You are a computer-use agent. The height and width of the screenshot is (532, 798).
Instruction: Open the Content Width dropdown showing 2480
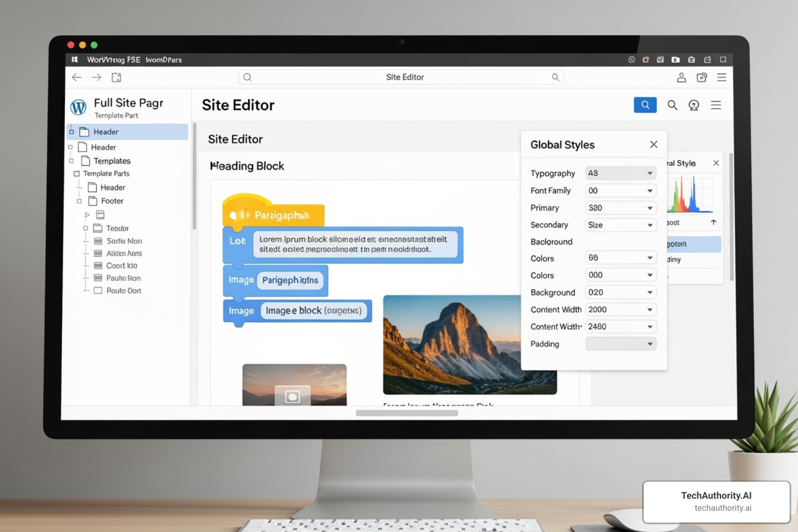pyautogui.click(x=621, y=326)
